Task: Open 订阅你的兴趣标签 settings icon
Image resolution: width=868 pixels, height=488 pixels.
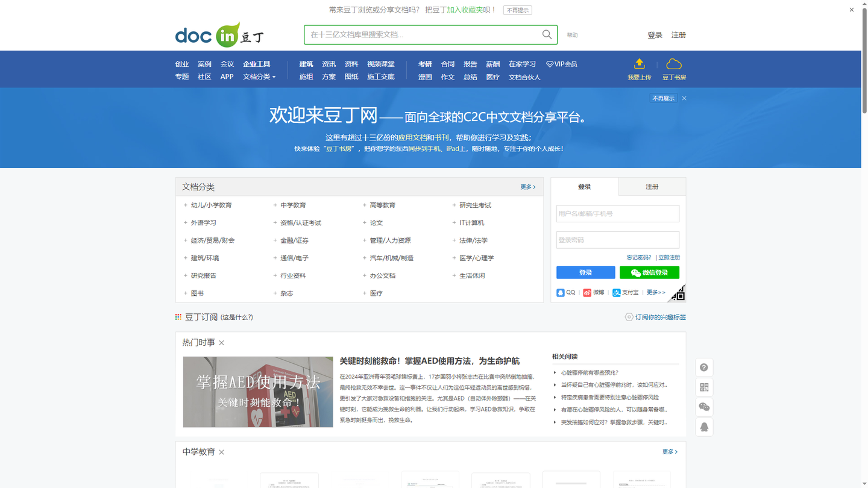Action: [629, 317]
